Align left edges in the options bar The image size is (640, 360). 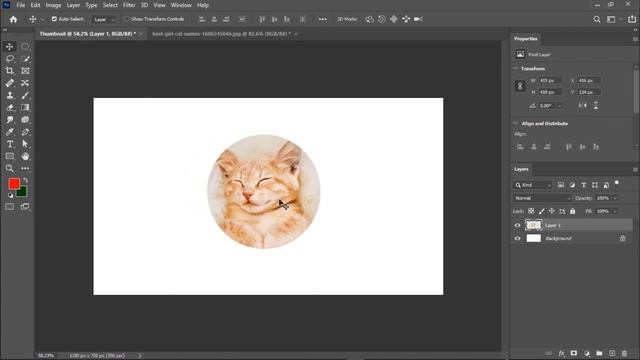[202, 19]
